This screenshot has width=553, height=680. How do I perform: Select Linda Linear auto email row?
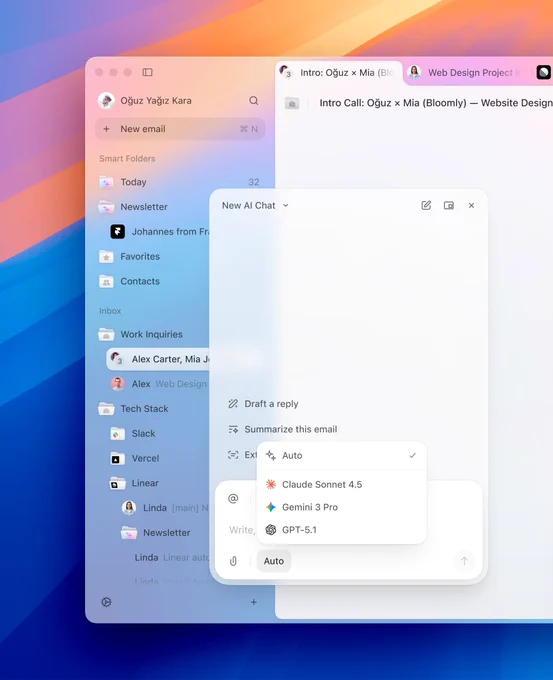point(171,557)
